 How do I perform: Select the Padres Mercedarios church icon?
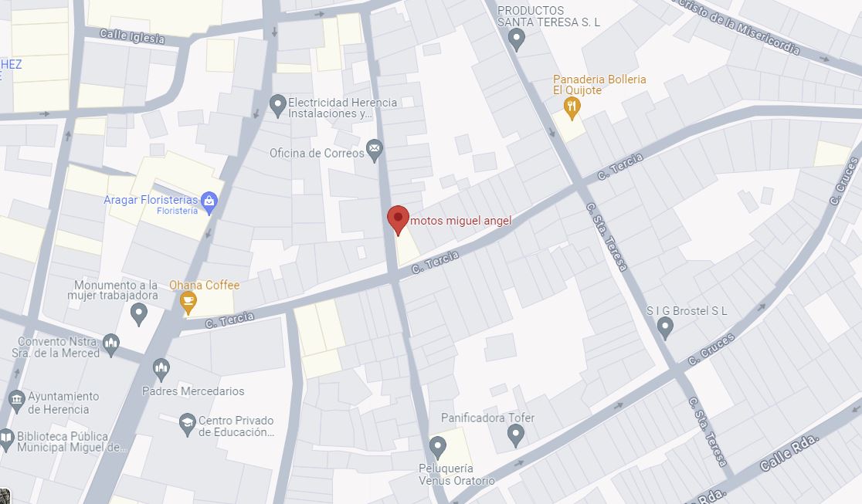pos(161,370)
